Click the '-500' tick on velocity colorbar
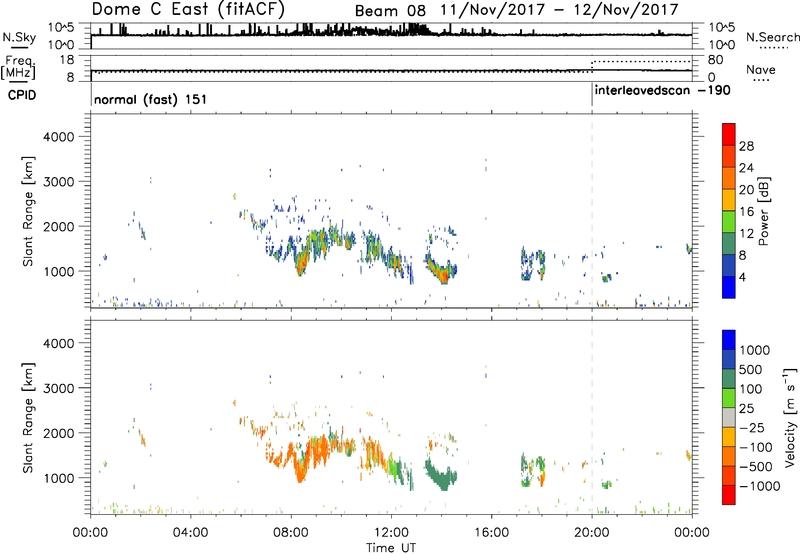This screenshot has height=554, width=800. (x=756, y=467)
